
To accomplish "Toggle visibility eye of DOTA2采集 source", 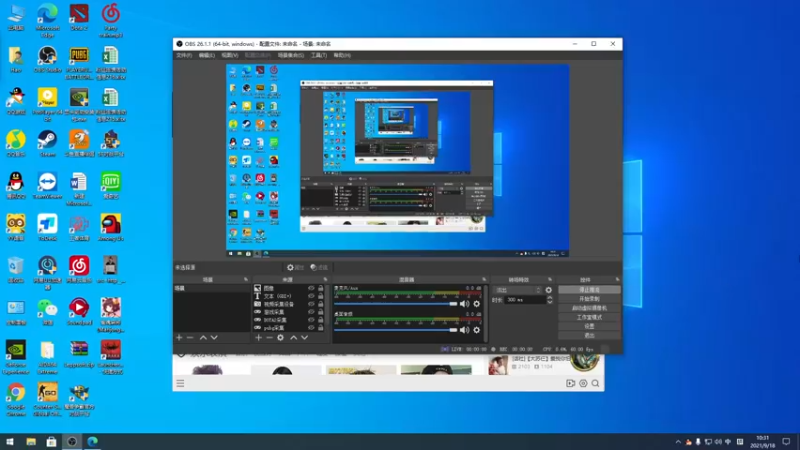I will (311, 320).
